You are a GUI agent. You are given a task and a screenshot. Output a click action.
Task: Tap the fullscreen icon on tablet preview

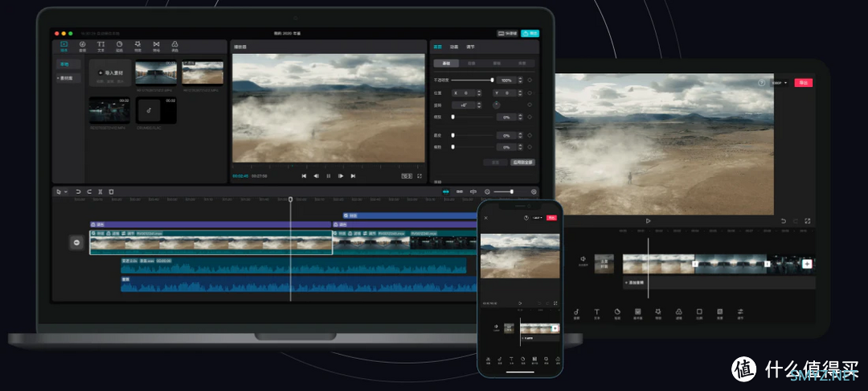tap(808, 220)
